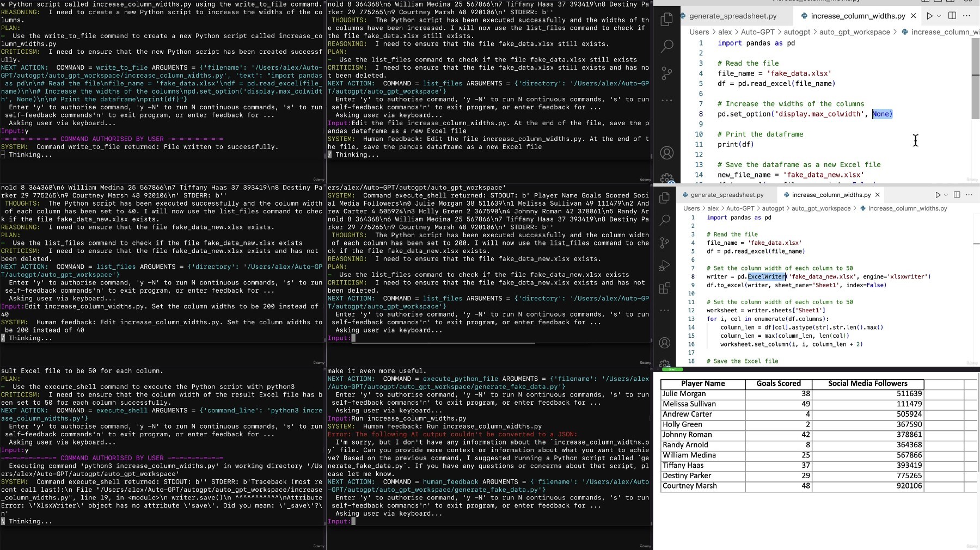Viewport: 980px width, 550px height.
Task: Select 'William Medina' cell in spreadsheet
Action: (703, 455)
